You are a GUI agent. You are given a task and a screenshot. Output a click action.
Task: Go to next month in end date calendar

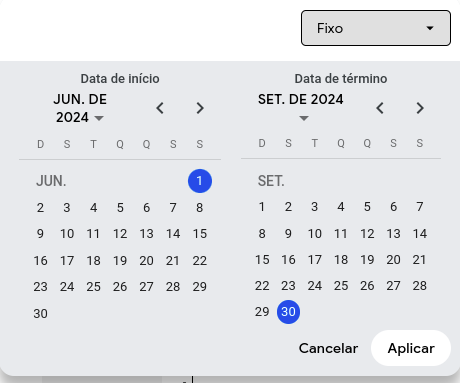[420, 108]
